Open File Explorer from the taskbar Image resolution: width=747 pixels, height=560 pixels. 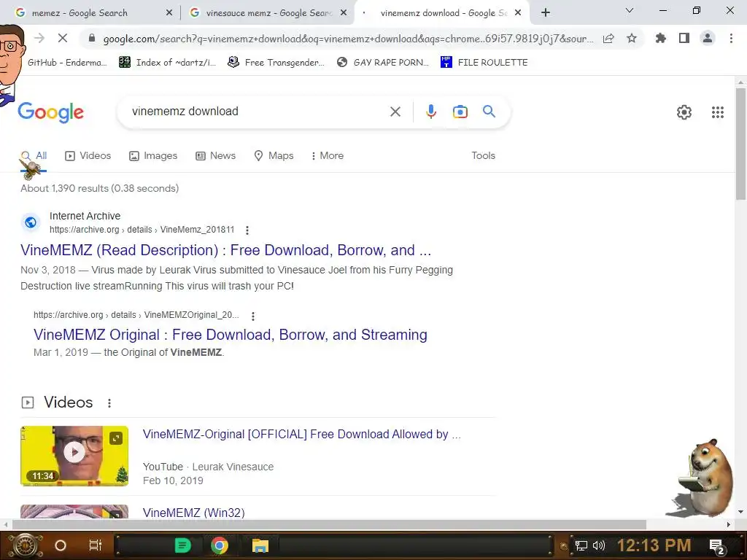click(x=260, y=545)
